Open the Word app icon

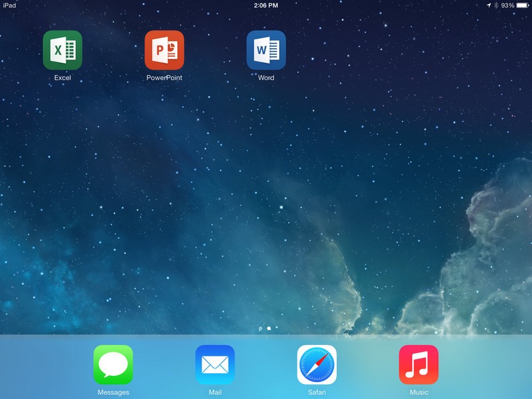click(266, 50)
